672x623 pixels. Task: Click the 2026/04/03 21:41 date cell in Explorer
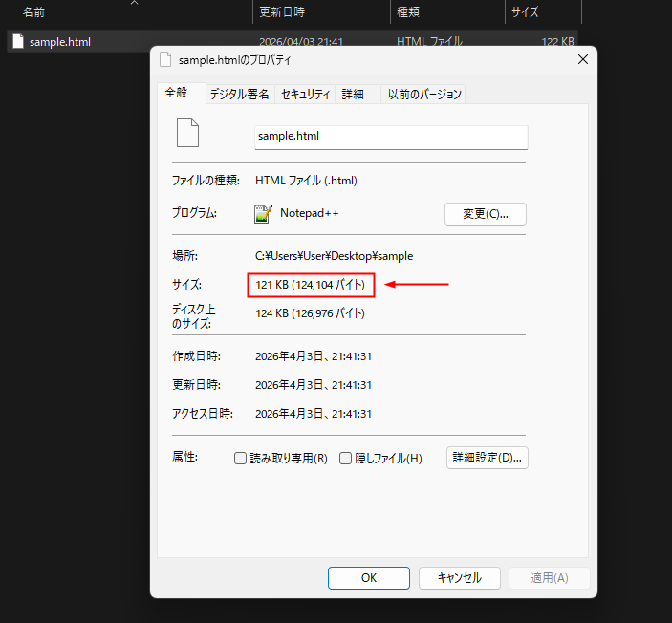coord(301,42)
